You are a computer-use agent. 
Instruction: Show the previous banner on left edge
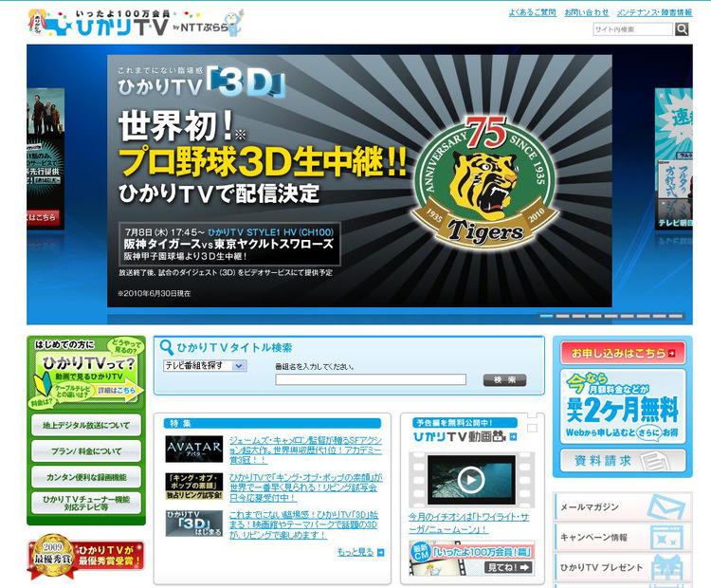(46, 158)
